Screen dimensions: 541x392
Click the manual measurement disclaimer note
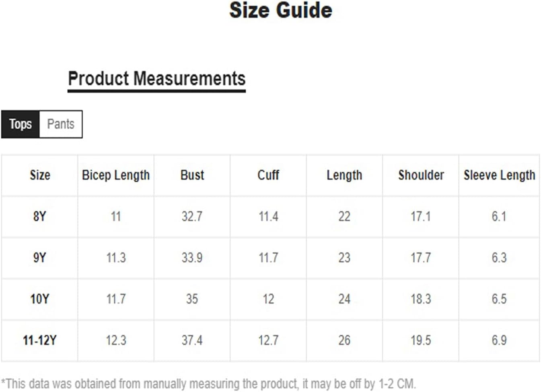208,384
